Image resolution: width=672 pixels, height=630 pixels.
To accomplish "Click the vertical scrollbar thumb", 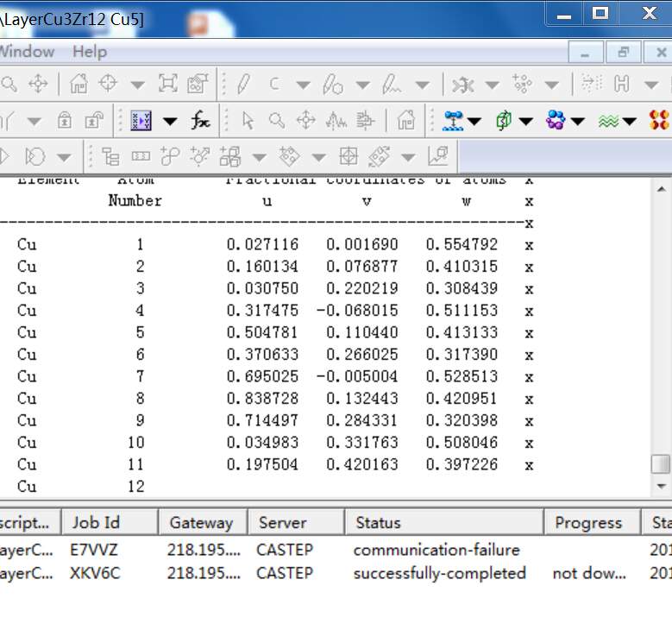I will pos(661,464).
